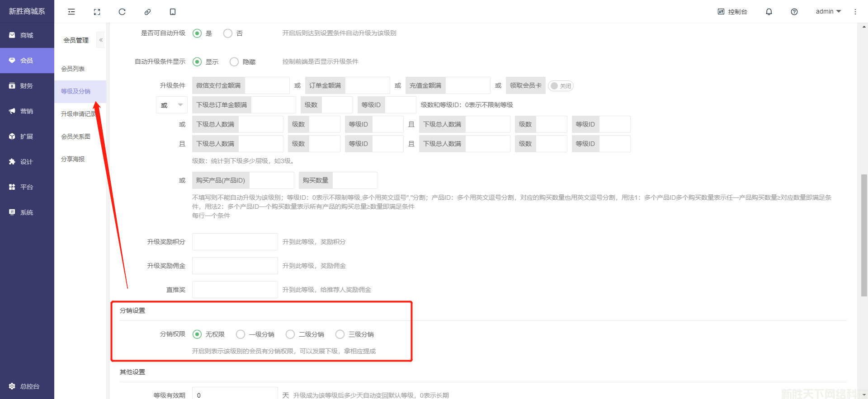
Task: Click the 升级奖励佣金 input field
Action: [235, 266]
